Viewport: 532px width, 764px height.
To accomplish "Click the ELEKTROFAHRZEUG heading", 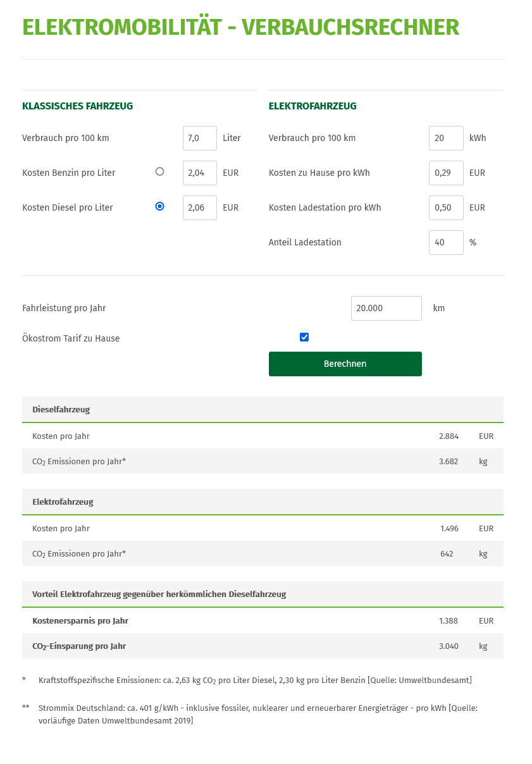I will point(311,106).
